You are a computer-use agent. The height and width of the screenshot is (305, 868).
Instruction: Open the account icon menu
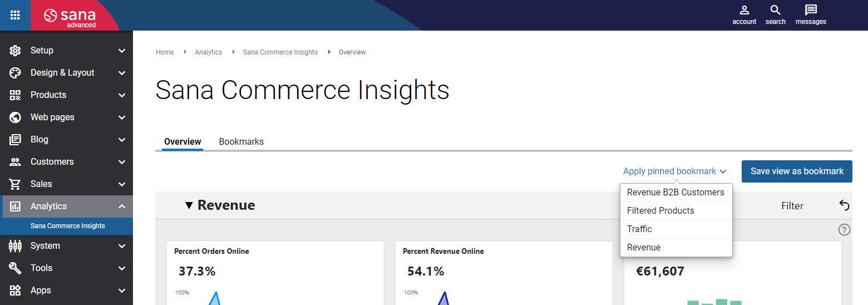click(x=744, y=10)
